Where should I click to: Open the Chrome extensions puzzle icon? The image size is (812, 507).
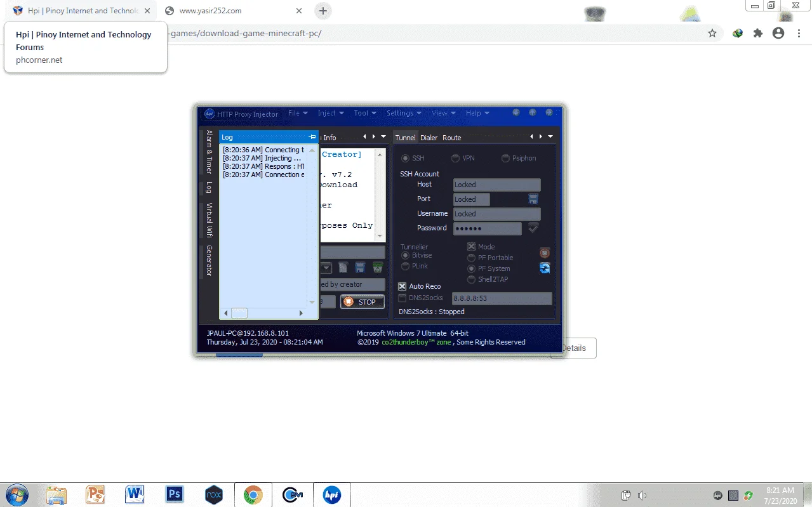click(x=758, y=33)
